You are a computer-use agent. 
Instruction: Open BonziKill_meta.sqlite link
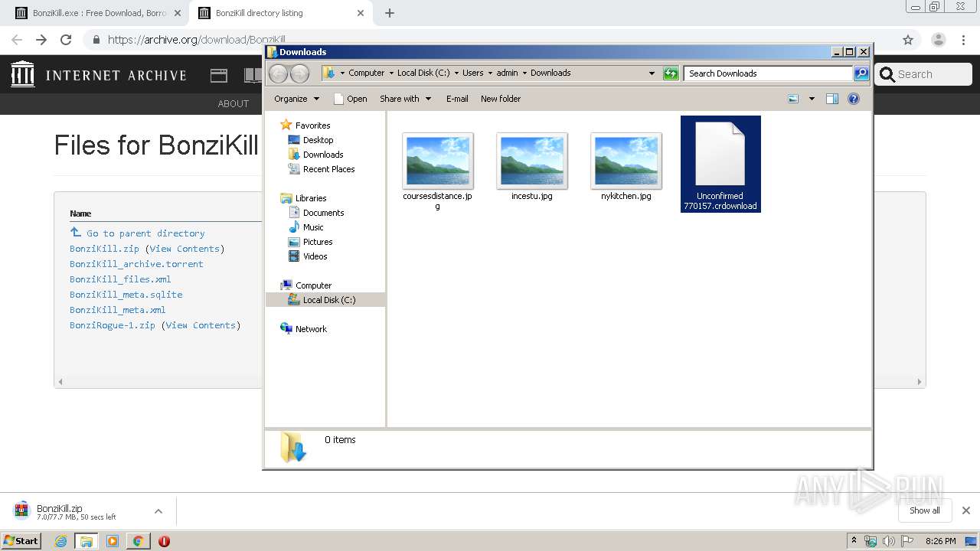(126, 295)
